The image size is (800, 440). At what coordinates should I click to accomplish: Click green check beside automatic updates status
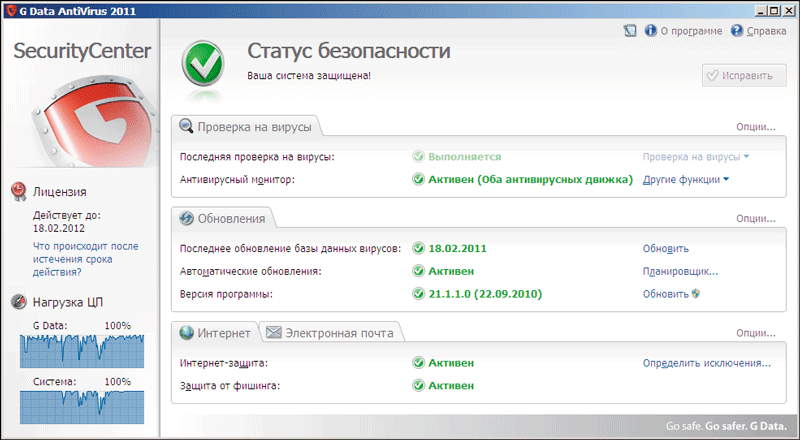click(x=418, y=271)
